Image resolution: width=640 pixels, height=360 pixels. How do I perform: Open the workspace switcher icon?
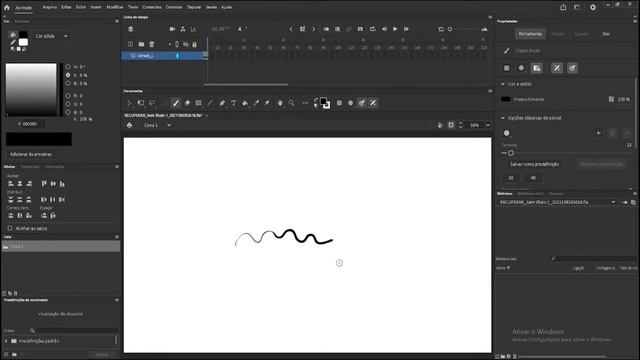pyautogui.click(x=577, y=7)
